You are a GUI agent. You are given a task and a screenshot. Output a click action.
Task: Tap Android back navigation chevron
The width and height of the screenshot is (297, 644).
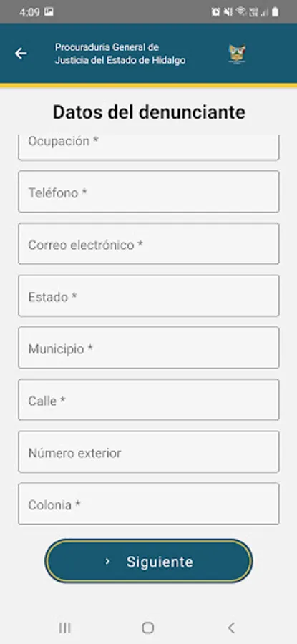coord(231,628)
